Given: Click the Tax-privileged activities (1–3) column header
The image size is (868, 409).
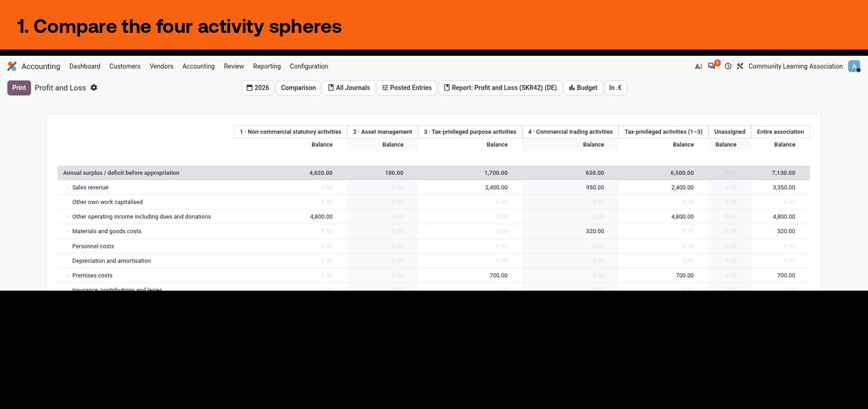Looking at the screenshot, I should click(x=663, y=132).
